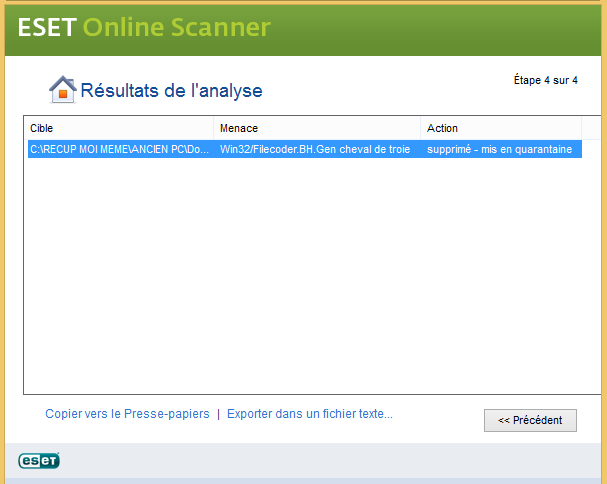Click the Action column header
The image size is (607, 484).
[501, 128]
